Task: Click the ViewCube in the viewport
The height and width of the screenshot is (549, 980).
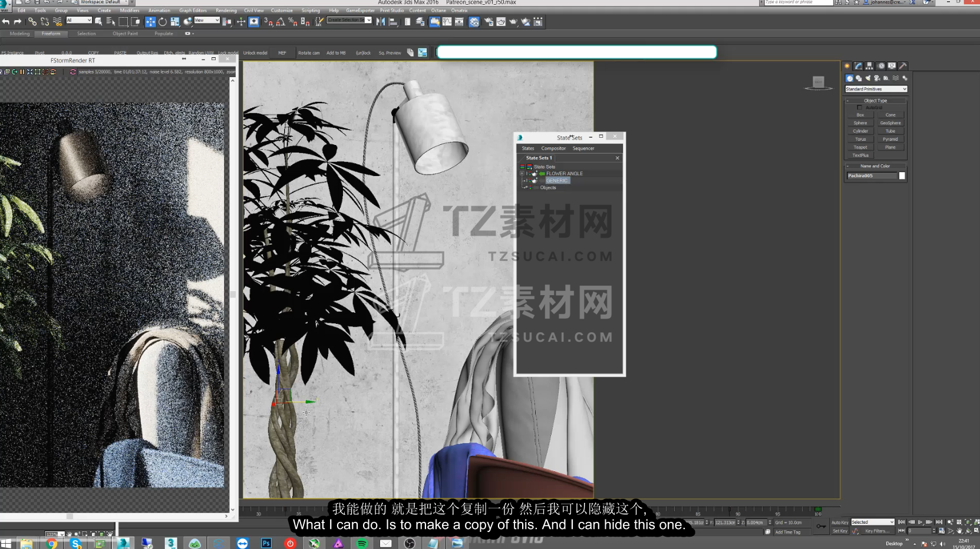Action: pos(818,84)
